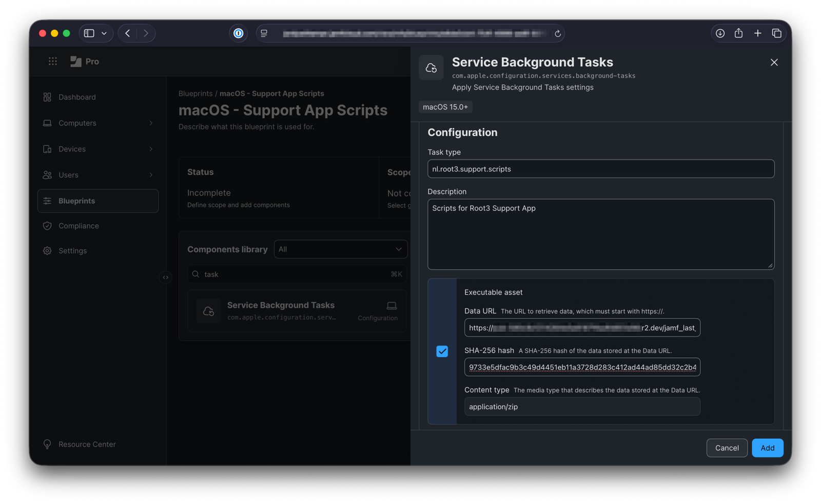Reload page with refresh icon

(557, 34)
